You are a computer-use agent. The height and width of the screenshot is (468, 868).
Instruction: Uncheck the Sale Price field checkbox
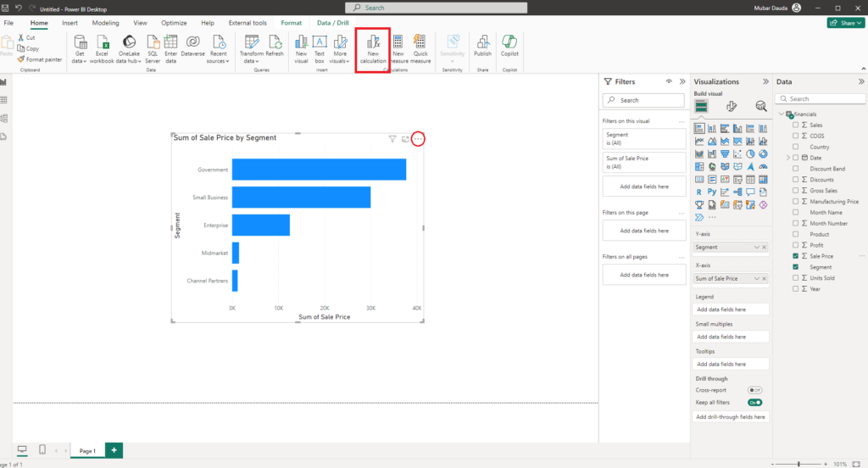click(x=795, y=256)
